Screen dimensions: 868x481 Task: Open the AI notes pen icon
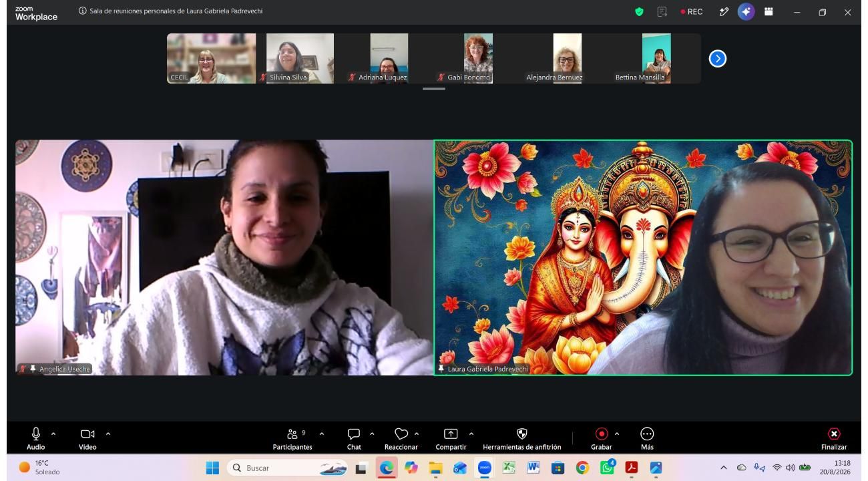[724, 12]
